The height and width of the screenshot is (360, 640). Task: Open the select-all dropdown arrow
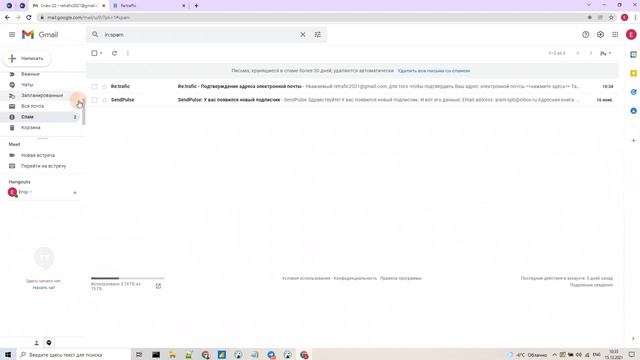pos(101,53)
